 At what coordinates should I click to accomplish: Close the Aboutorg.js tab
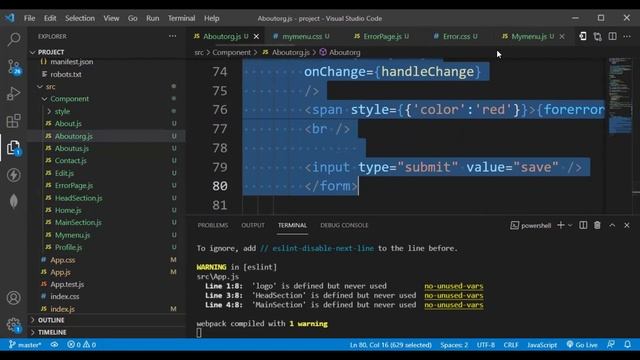(256, 36)
